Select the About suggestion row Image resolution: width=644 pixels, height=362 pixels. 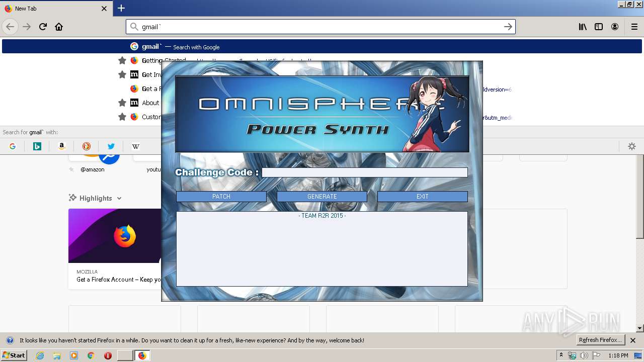150,103
